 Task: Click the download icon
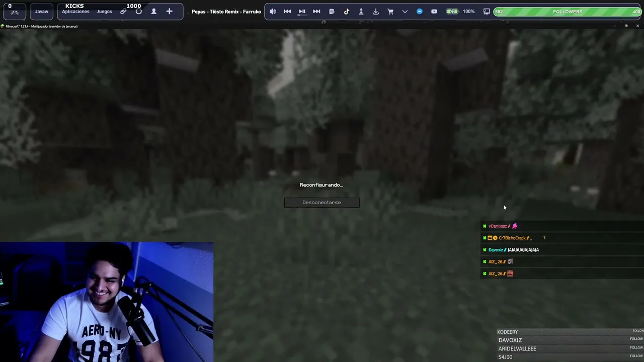[375, 12]
